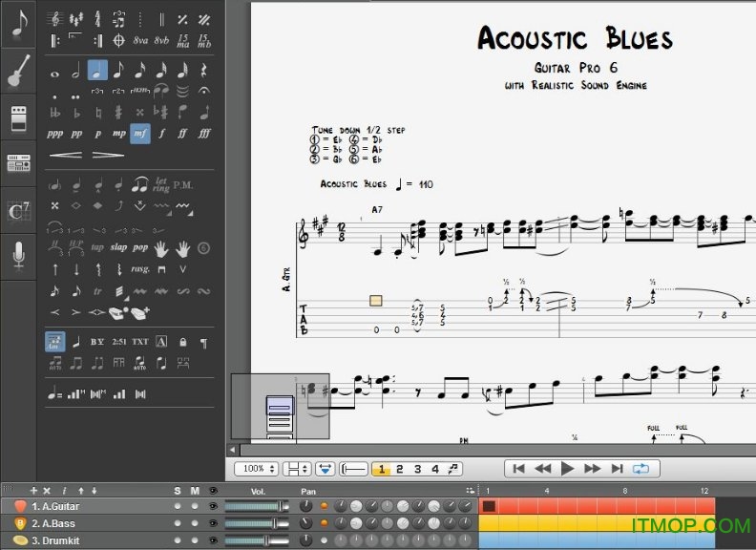Apply the 8vb octave marking
This screenshot has height=550, width=756.
[161, 40]
